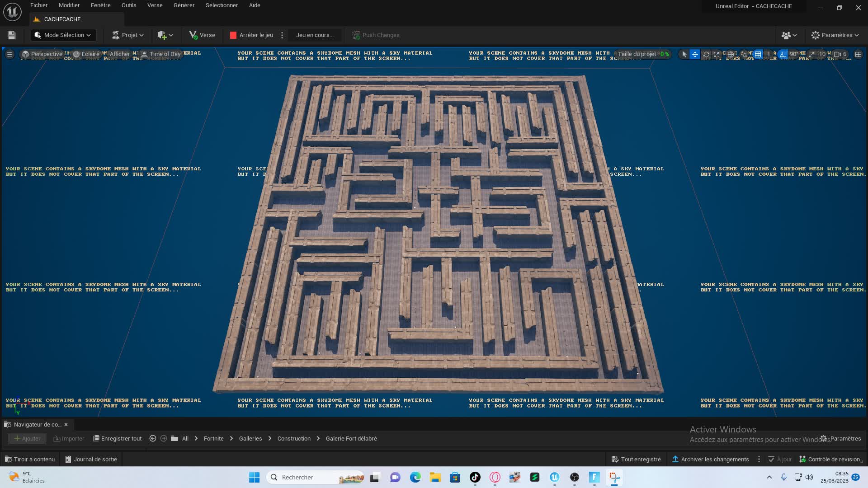Screen dimensions: 868x488
Task: Open the content drawer via Tiroir à contenu
Action: [x=29, y=459]
